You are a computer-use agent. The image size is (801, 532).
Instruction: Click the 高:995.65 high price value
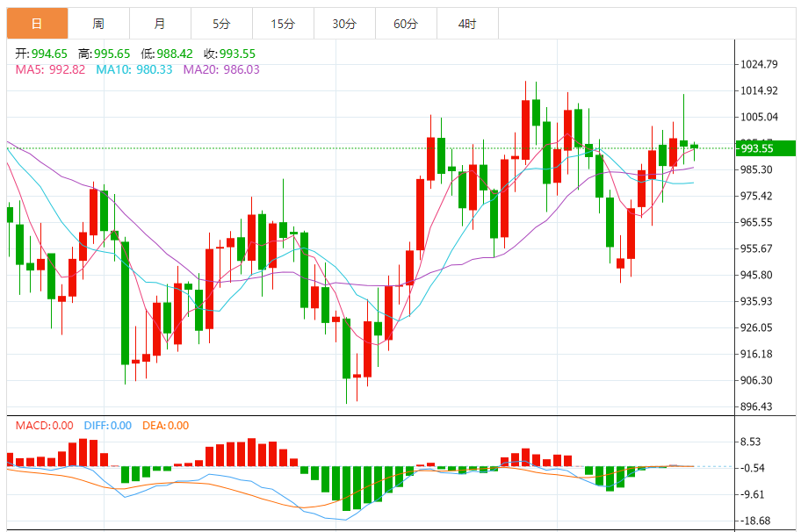point(105,54)
